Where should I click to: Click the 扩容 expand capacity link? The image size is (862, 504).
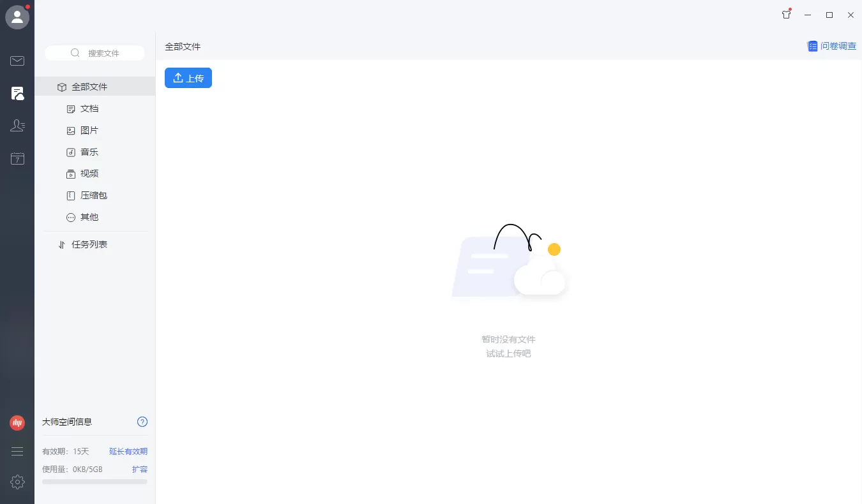pos(139,470)
